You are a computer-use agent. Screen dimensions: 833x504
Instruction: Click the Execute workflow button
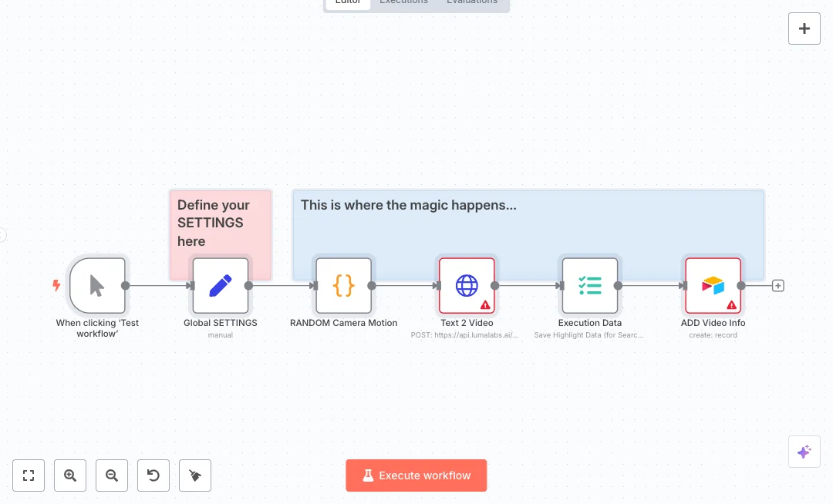[416, 475]
